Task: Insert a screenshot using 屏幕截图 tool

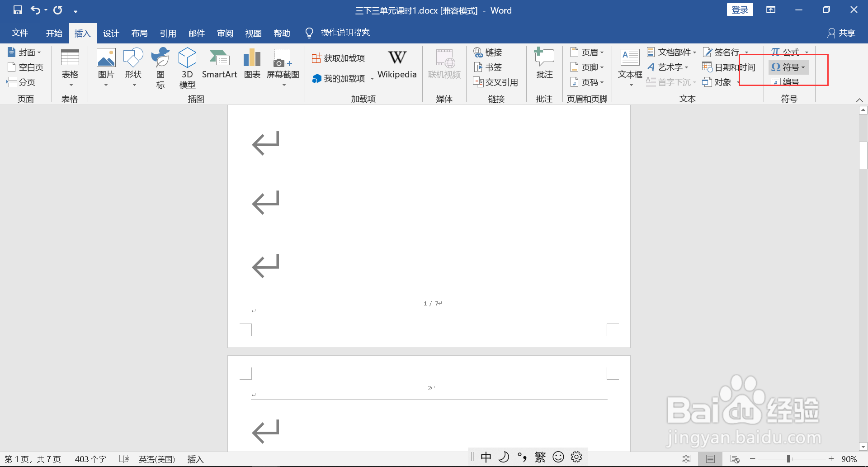Action: click(283, 67)
